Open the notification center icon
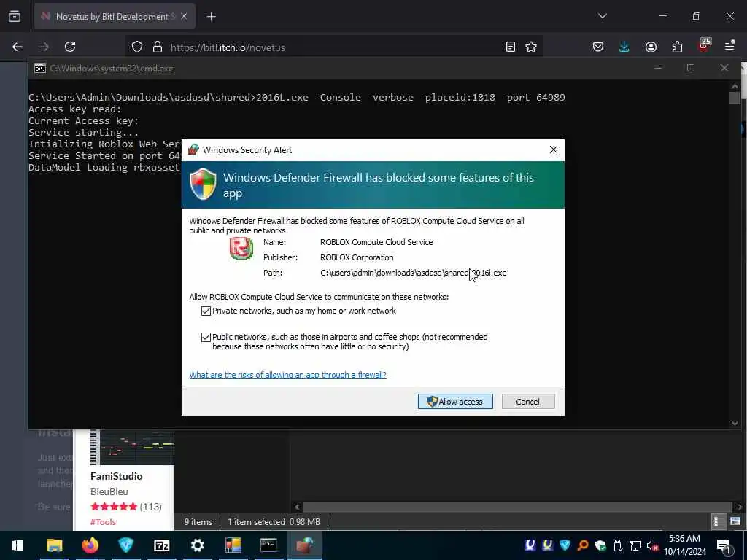Viewport: 747px width, 560px height. pos(724,546)
